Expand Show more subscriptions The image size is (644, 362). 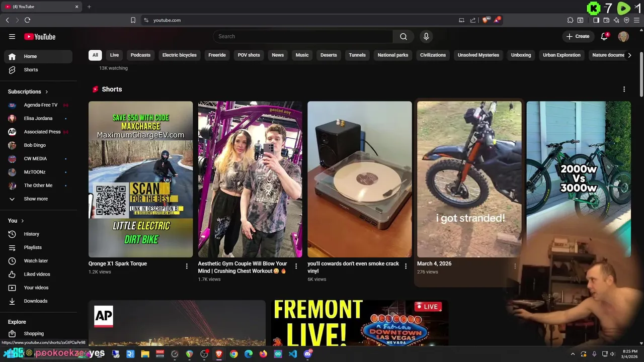38,199
